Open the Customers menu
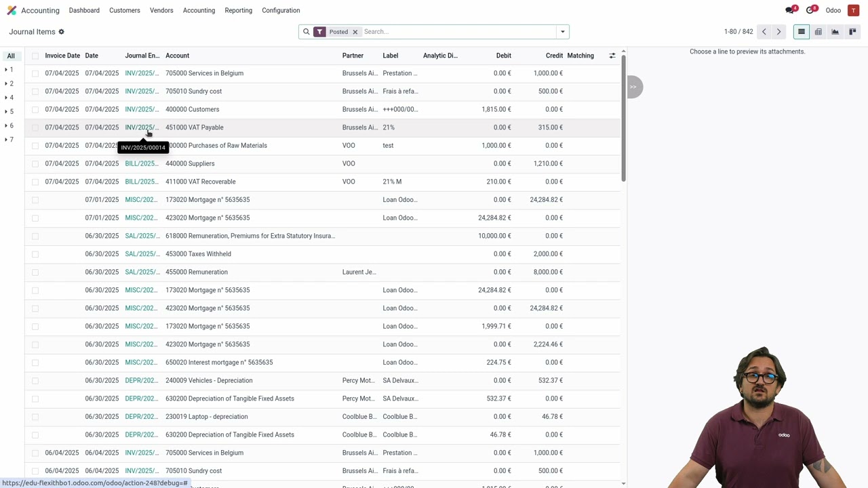 click(125, 10)
